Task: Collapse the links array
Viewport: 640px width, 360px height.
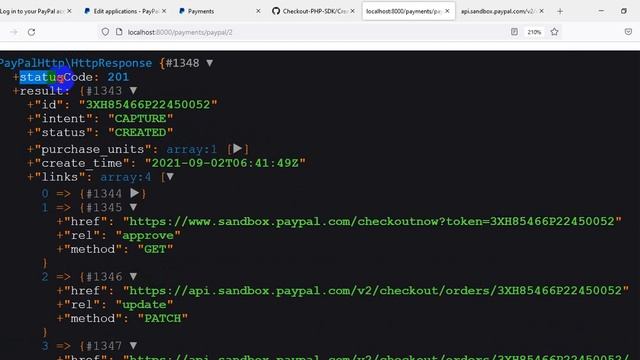Action: pos(170,177)
